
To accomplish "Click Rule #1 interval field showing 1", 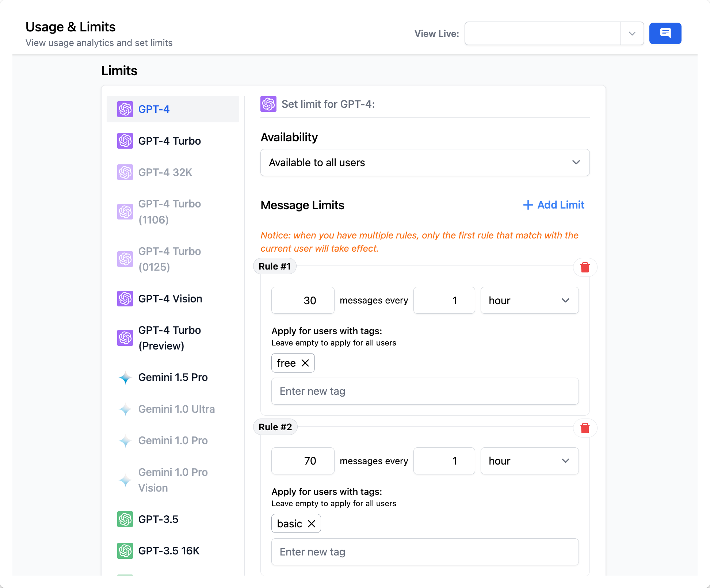I will point(444,300).
